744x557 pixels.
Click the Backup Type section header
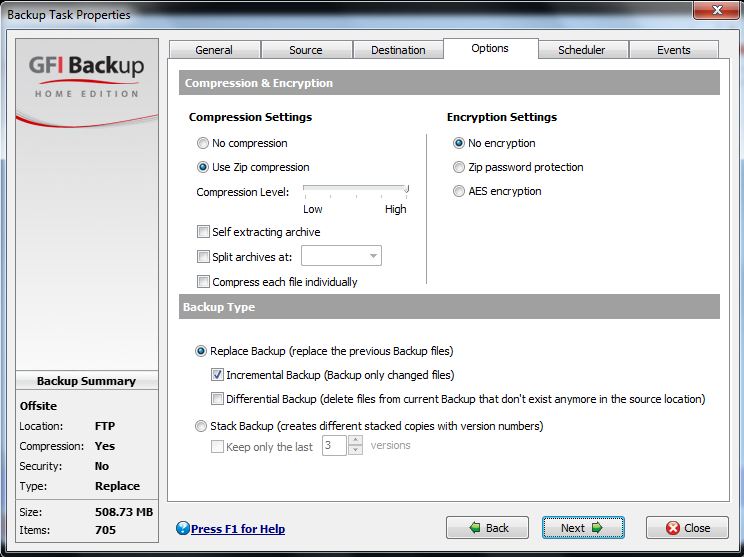point(449,306)
